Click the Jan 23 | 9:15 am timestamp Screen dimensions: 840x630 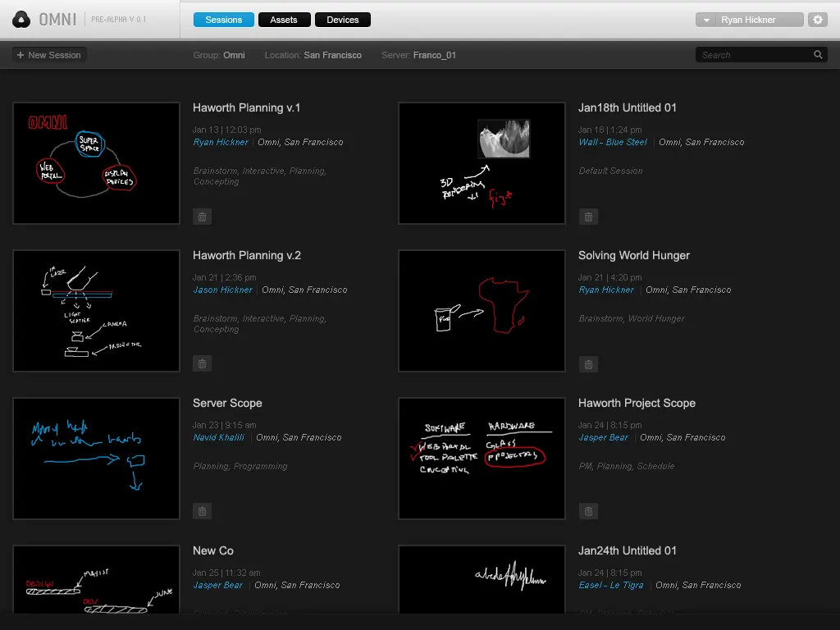pyautogui.click(x=225, y=425)
